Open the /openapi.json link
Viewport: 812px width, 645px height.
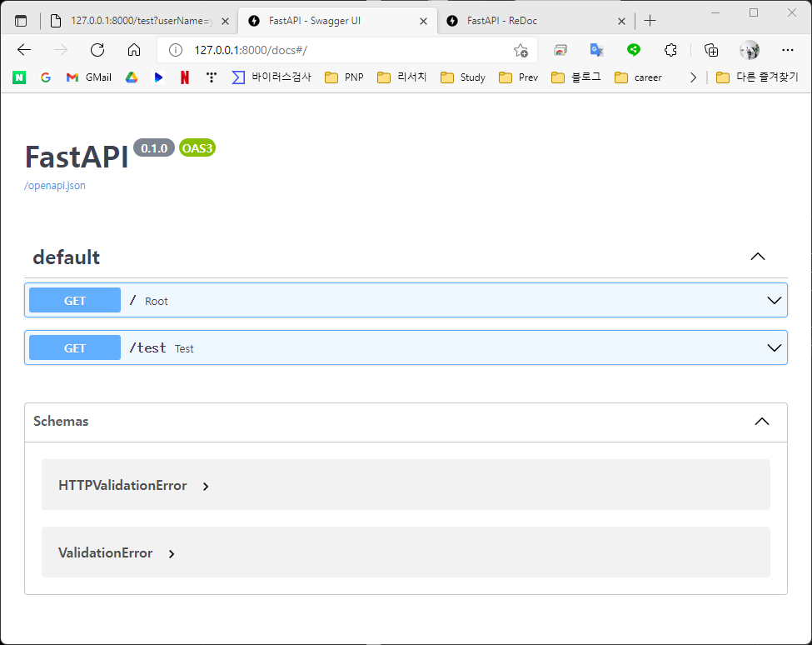(x=55, y=186)
